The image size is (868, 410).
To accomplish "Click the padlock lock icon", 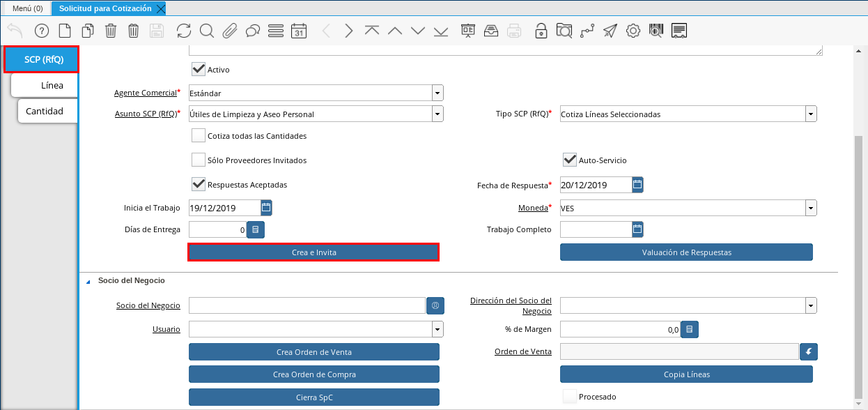I will (541, 31).
